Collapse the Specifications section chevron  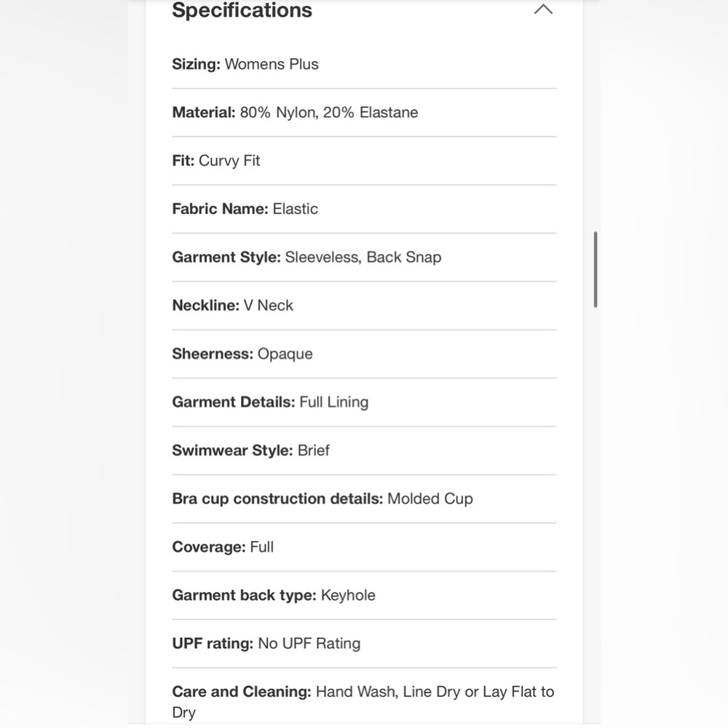click(x=543, y=9)
